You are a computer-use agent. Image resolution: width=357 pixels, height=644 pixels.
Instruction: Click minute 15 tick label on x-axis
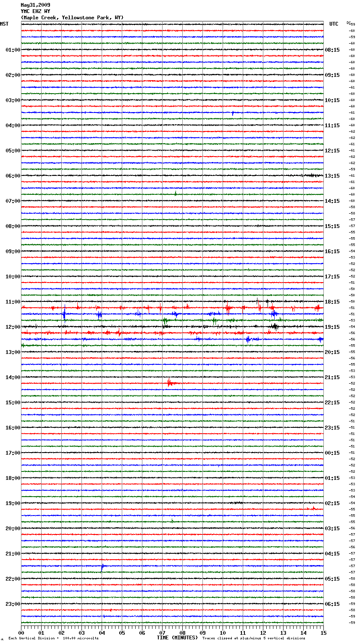pyautogui.click(x=323, y=633)
